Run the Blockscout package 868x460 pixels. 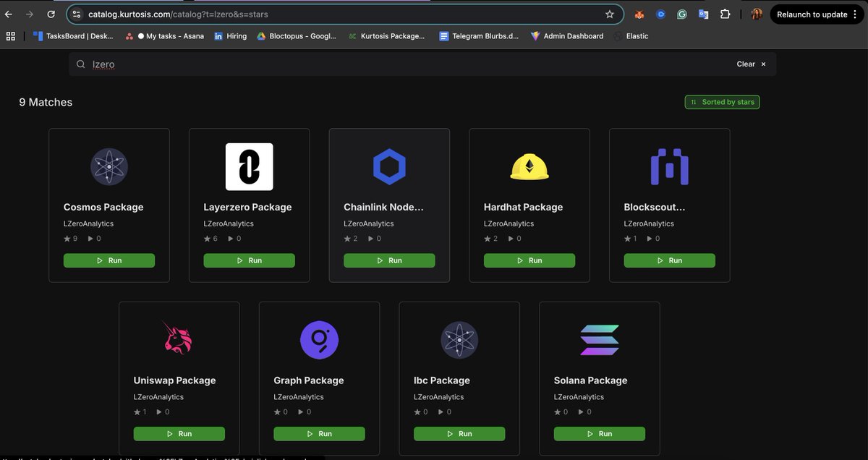click(670, 260)
